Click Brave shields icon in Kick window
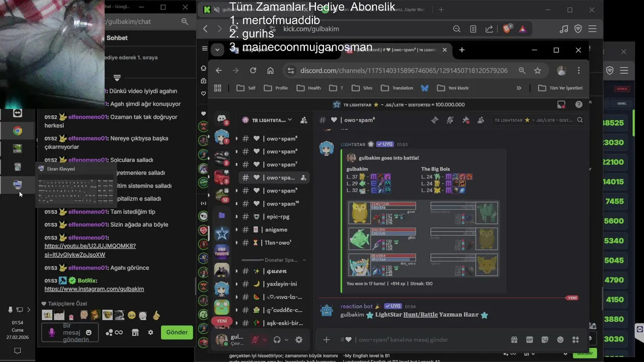644x362 pixels. [507, 29]
